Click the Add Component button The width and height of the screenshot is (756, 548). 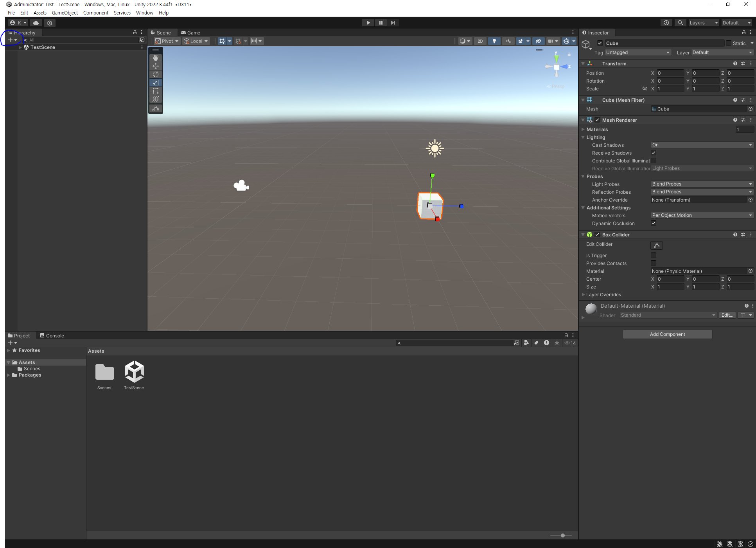coord(667,334)
